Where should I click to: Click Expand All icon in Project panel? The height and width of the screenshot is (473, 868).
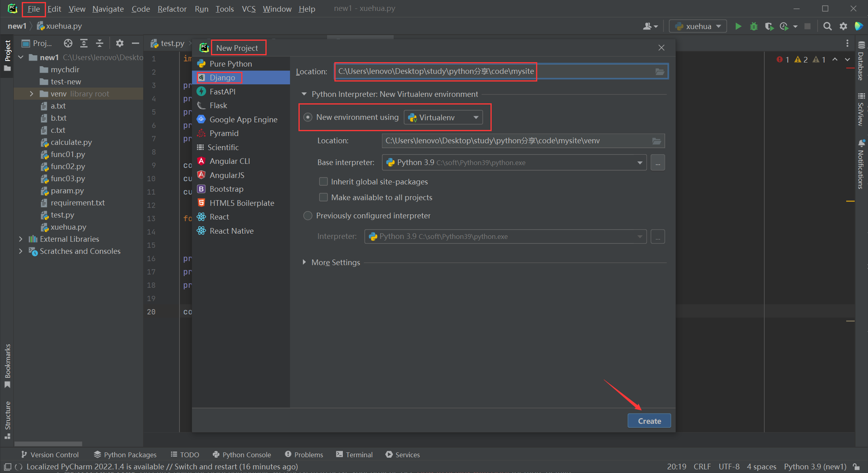pyautogui.click(x=84, y=43)
